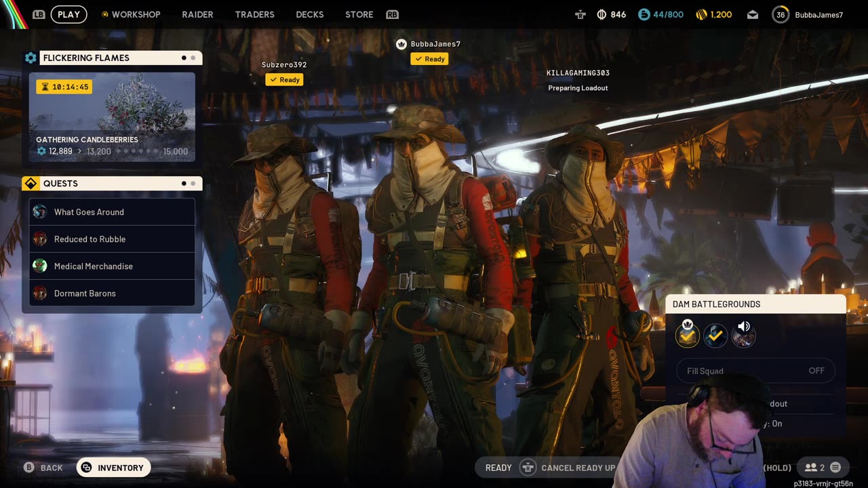The image size is (868, 488).
Task: Click the 10:14:45 event timer badge
Action: [64, 87]
